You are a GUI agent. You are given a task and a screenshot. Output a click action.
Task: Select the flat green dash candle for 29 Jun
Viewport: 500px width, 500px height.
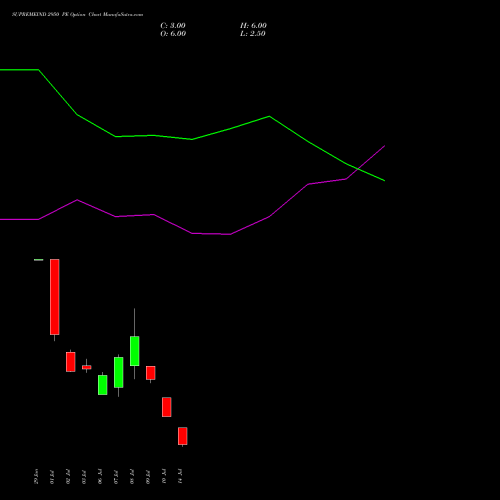[x=39, y=260]
